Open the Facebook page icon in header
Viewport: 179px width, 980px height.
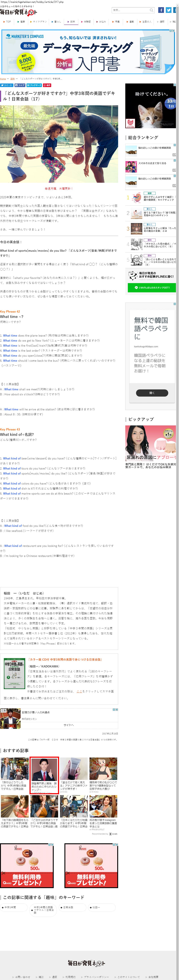161,10
